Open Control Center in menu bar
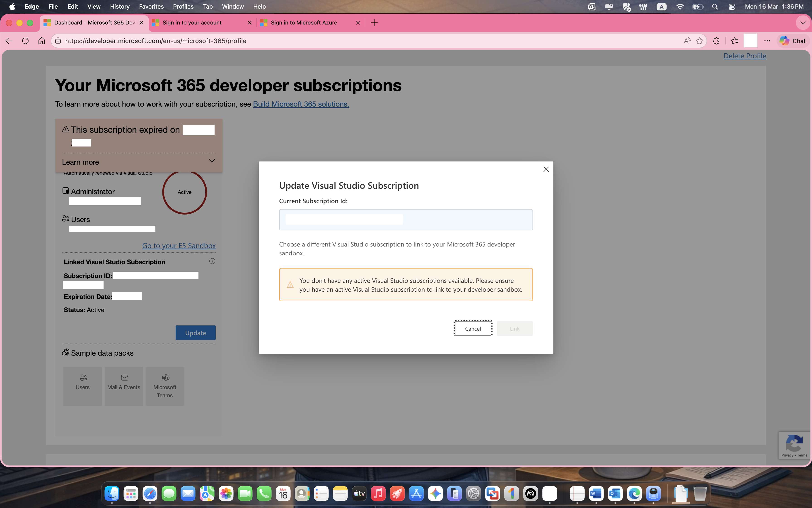Screen dimensions: 812x508 (732, 7)
